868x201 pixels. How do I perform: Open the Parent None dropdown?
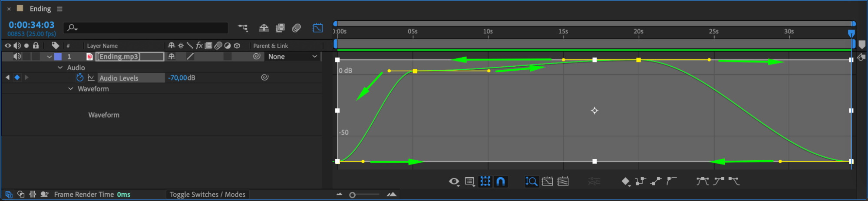(292, 56)
